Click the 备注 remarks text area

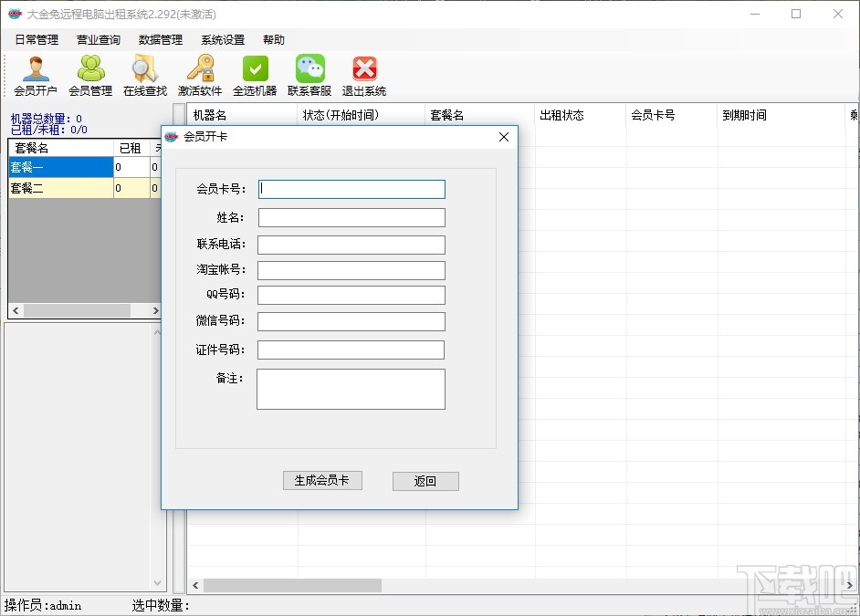351,390
